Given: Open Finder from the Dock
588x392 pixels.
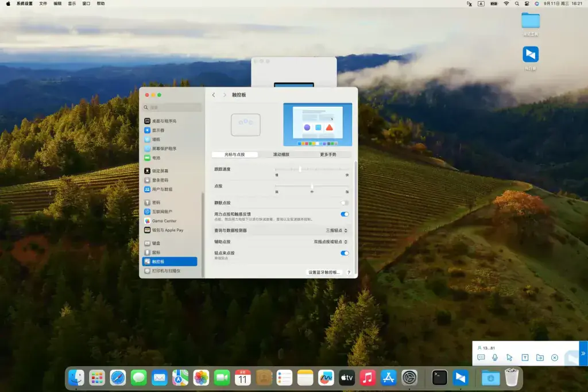Looking at the screenshot, I should [x=76, y=378].
